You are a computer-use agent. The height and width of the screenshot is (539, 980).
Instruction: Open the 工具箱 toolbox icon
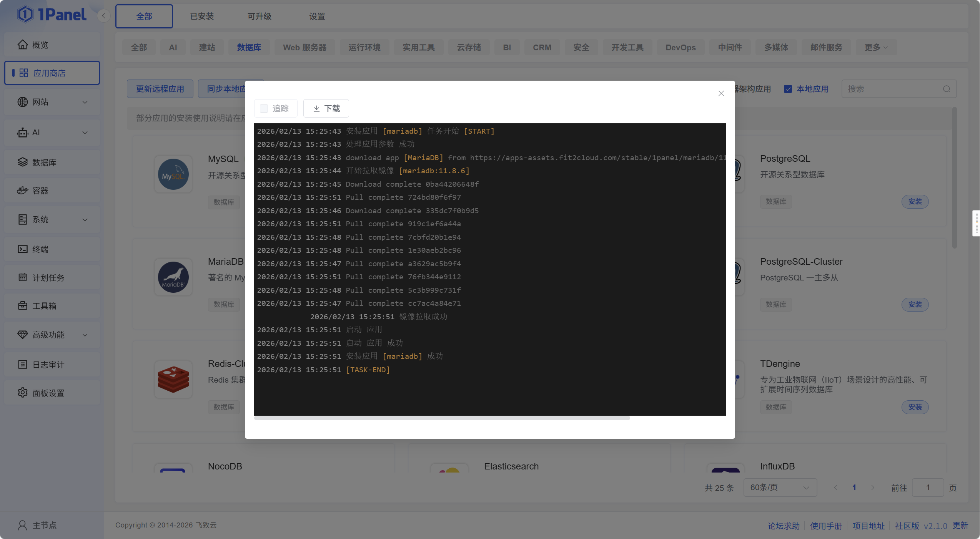(x=22, y=306)
